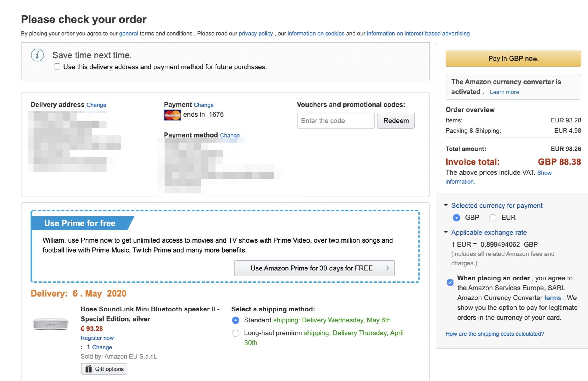Click the gift box icon in Gift options

tap(88, 369)
